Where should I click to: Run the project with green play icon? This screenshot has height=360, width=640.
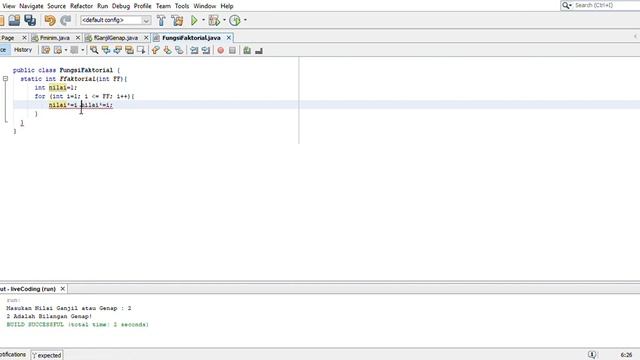point(194,20)
